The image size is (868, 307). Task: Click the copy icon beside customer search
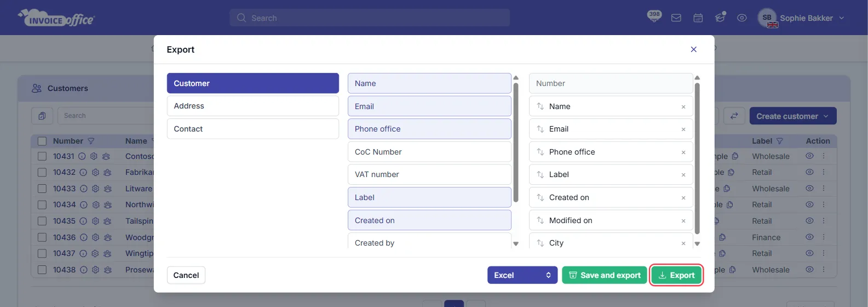point(42,116)
